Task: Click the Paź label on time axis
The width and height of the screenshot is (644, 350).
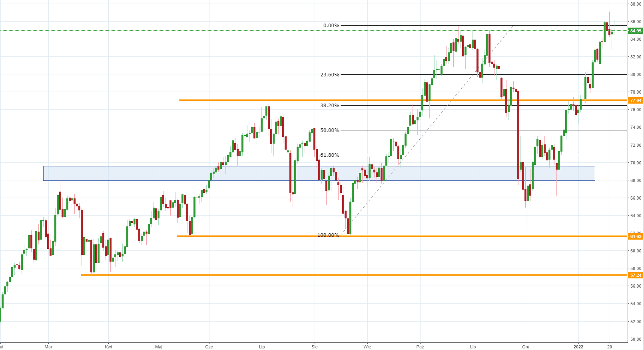Action: pyautogui.click(x=420, y=347)
